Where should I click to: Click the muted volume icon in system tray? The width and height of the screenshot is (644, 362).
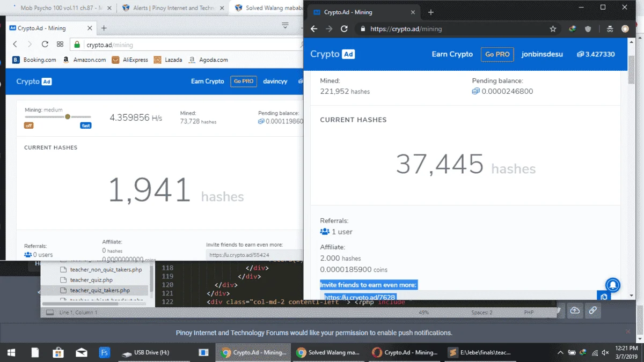(x=606, y=353)
